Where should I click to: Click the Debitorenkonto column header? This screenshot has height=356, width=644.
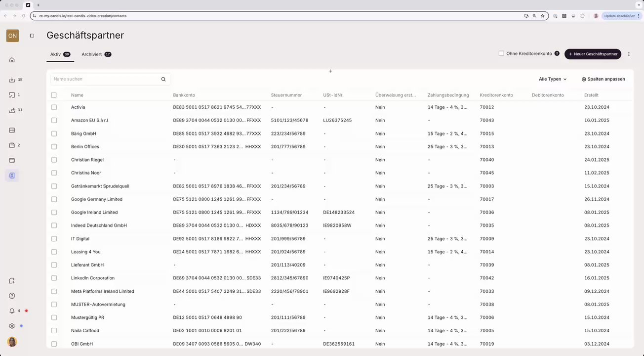(x=548, y=95)
